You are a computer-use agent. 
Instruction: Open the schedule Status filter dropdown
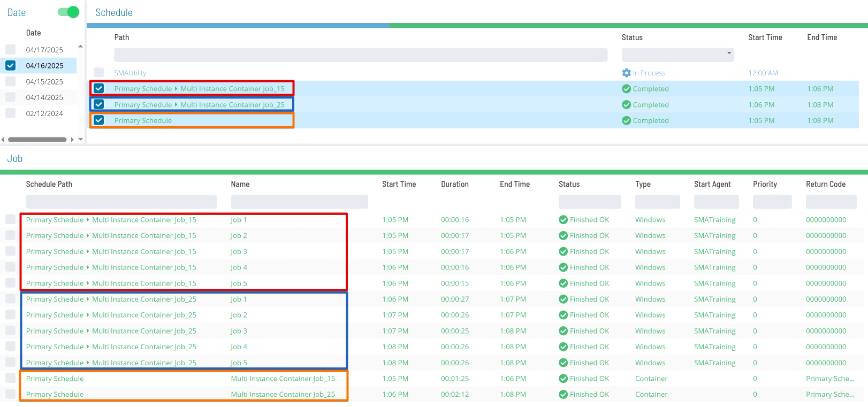point(677,55)
